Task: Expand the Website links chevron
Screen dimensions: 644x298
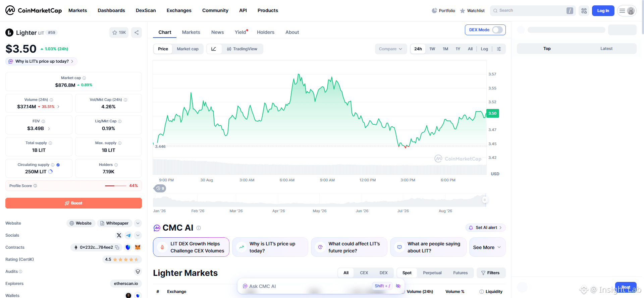Action: click(x=138, y=223)
